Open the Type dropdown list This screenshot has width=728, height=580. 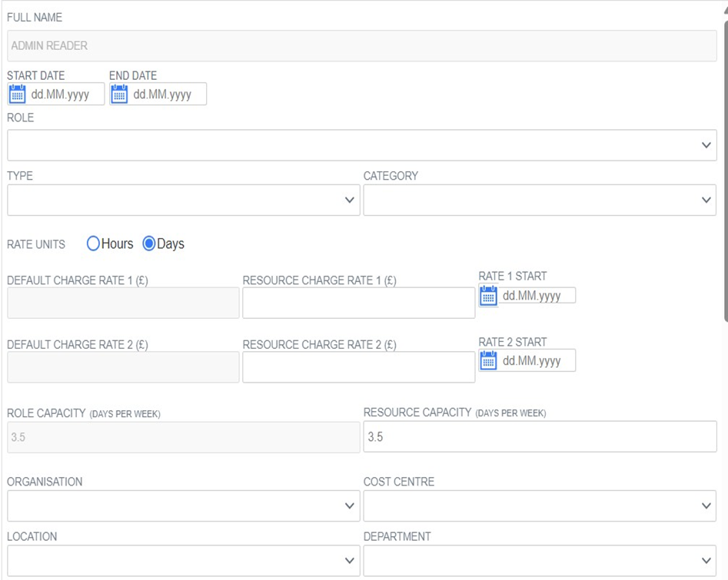pyautogui.click(x=184, y=200)
